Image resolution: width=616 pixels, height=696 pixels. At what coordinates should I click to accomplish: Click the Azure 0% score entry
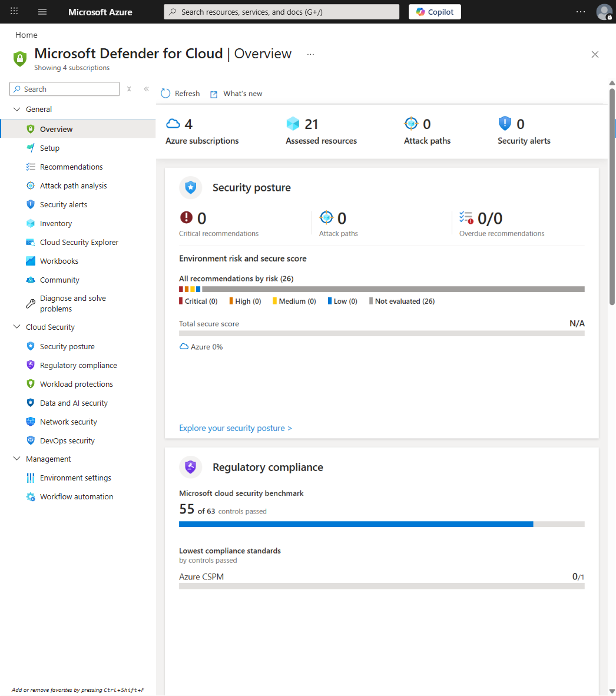click(201, 347)
